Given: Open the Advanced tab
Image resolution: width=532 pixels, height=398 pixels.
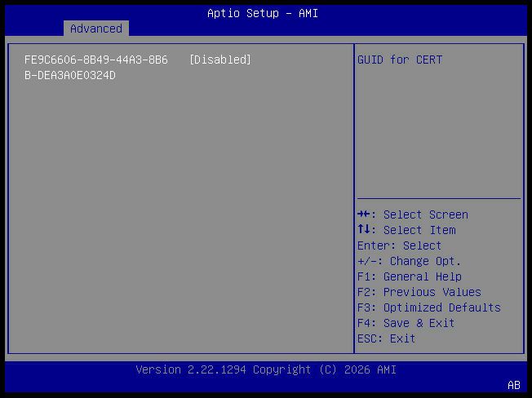Looking at the screenshot, I should (x=96, y=29).
